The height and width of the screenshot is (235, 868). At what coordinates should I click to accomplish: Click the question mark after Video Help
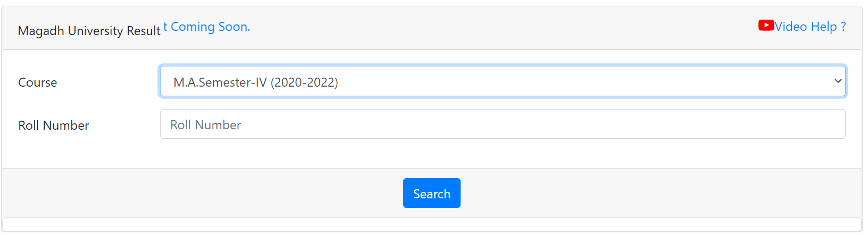843,27
